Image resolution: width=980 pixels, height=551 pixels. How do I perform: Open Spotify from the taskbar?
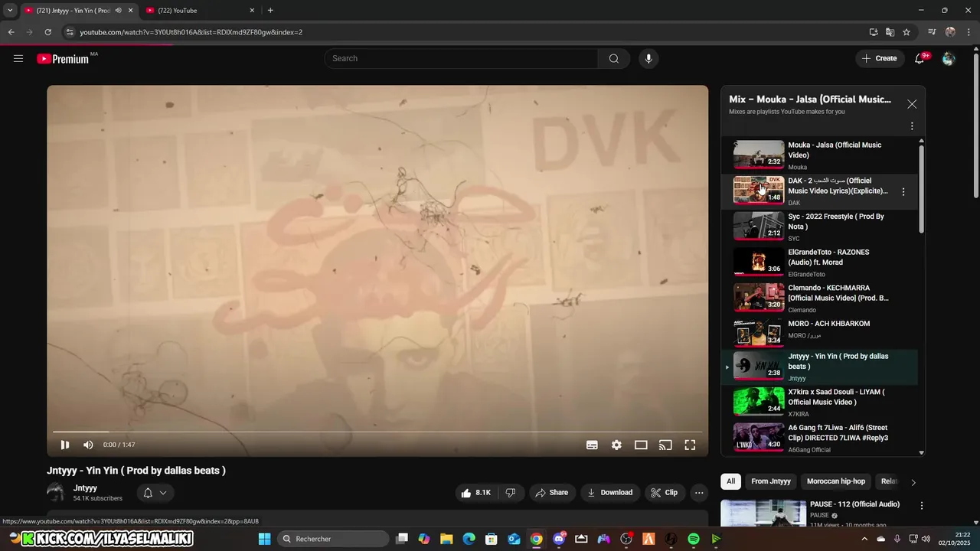tap(694, 539)
